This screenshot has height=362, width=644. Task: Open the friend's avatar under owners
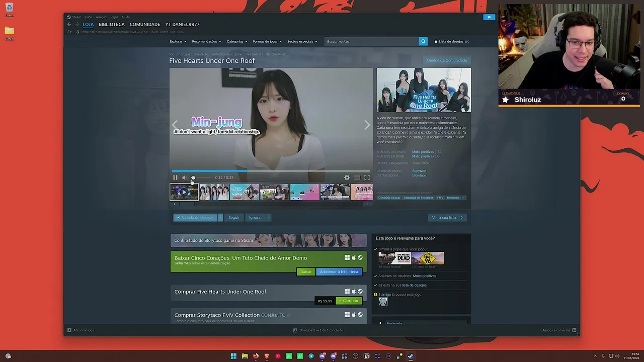pos(383,302)
